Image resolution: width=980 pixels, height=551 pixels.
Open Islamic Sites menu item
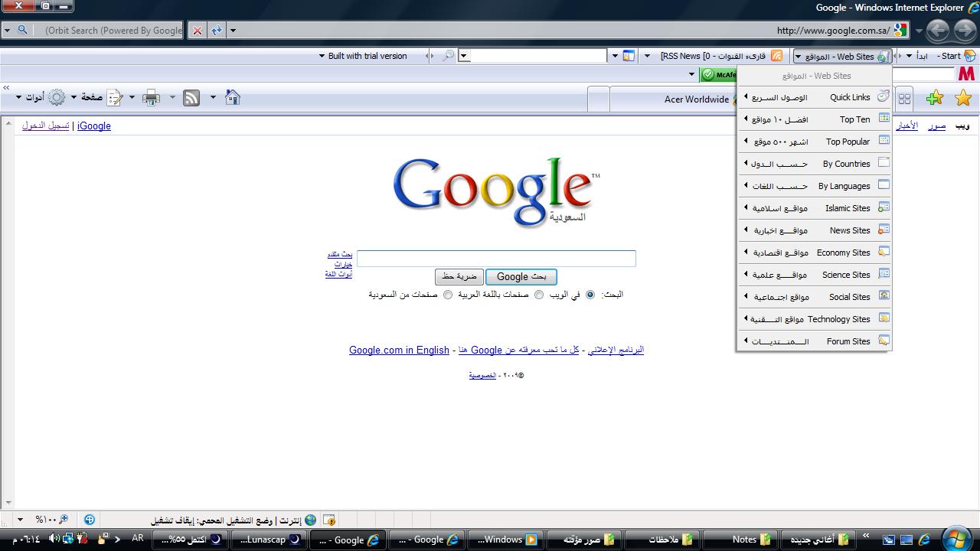(x=815, y=208)
